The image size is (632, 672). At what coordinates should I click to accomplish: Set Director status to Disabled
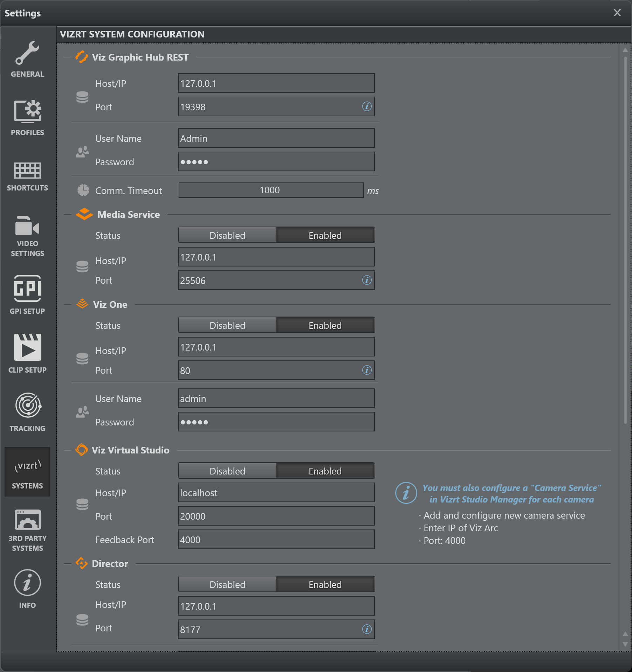pyautogui.click(x=227, y=584)
